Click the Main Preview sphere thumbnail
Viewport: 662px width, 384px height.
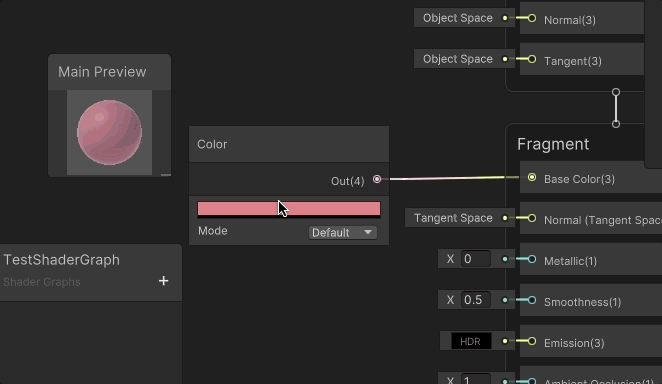click(109, 133)
